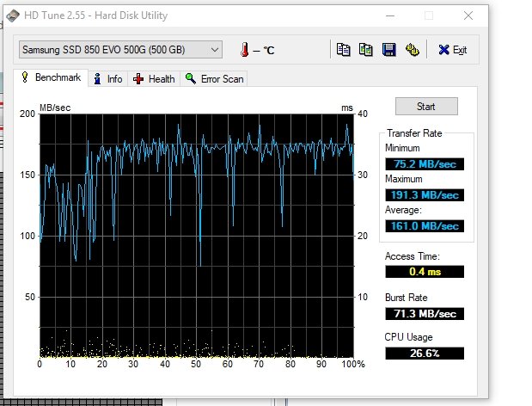Minimize the HD Tune window
This screenshot has height=406, width=532.
(390, 15)
